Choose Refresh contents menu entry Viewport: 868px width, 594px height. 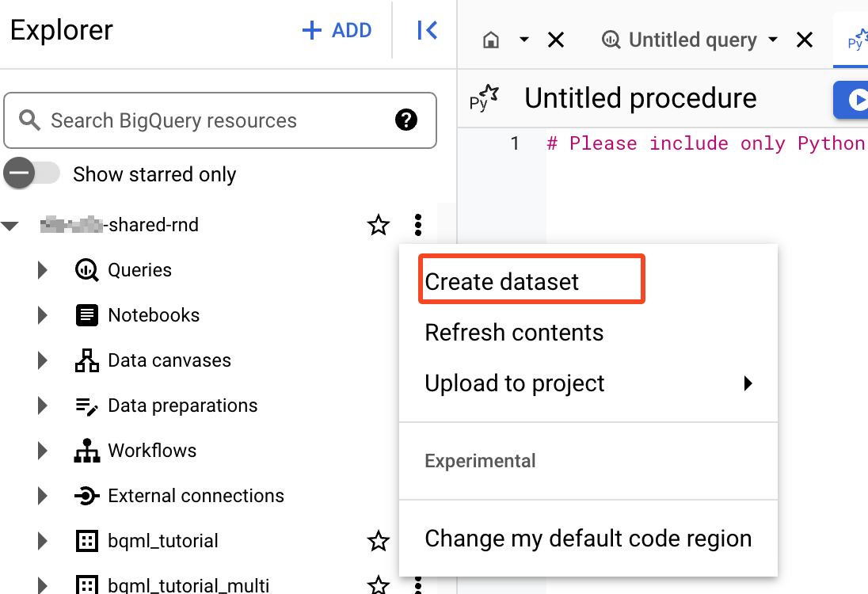click(x=514, y=333)
